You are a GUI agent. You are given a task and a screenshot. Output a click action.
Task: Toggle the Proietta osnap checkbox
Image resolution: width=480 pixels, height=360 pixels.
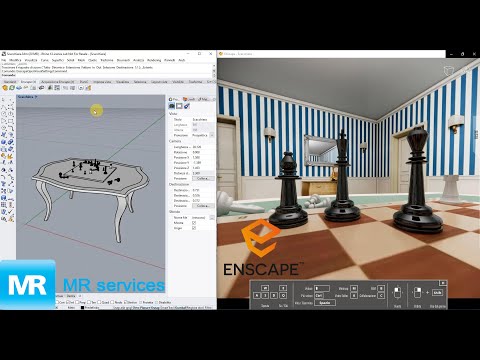pos(141,302)
